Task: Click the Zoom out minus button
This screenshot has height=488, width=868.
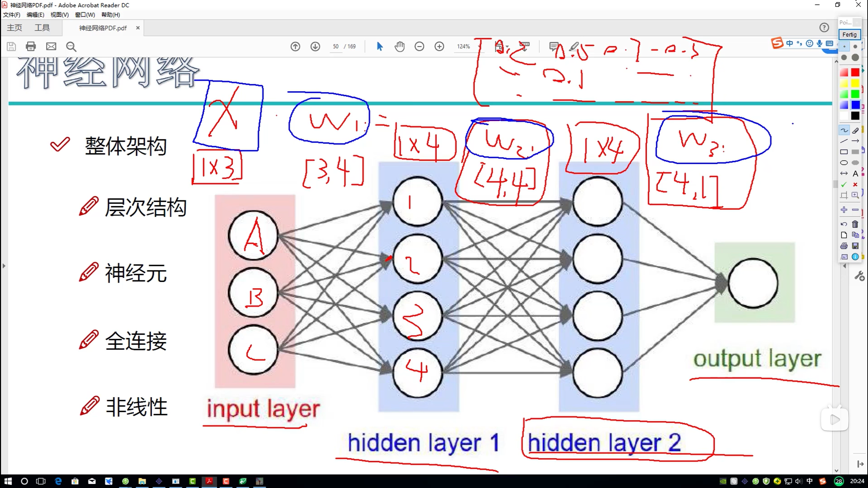Action: (419, 46)
